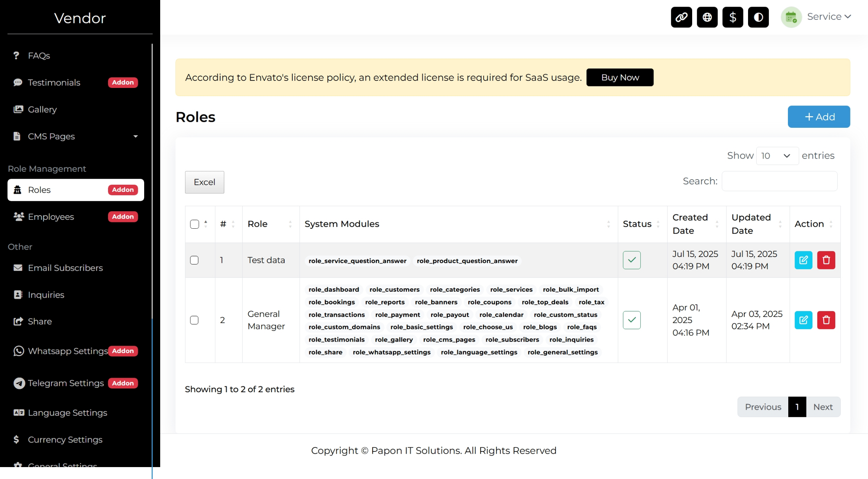The height and width of the screenshot is (479, 868).
Task: Click the dollar currency icon
Action: point(732,17)
